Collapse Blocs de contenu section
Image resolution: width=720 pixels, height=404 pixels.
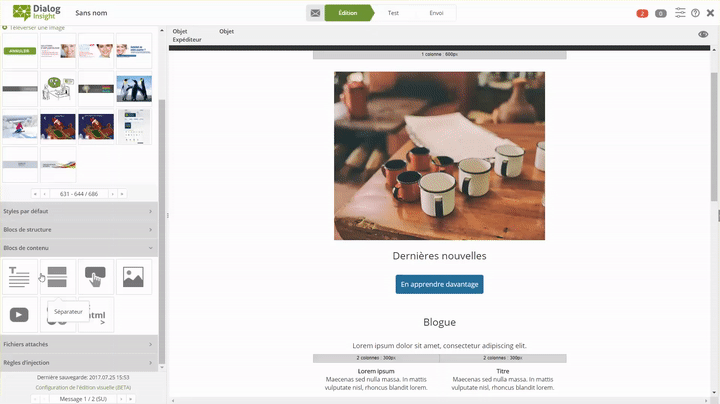click(79, 248)
